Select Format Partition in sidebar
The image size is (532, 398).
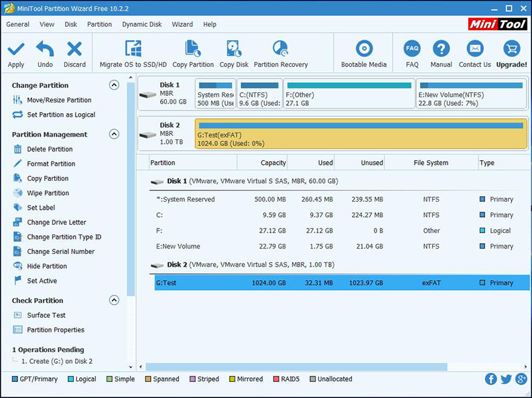coord(44,163)
